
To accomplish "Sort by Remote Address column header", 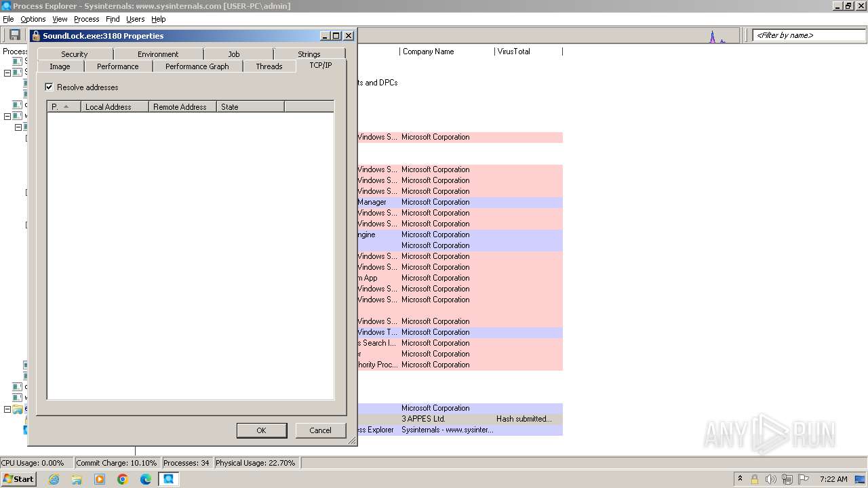I will point(182,106).
